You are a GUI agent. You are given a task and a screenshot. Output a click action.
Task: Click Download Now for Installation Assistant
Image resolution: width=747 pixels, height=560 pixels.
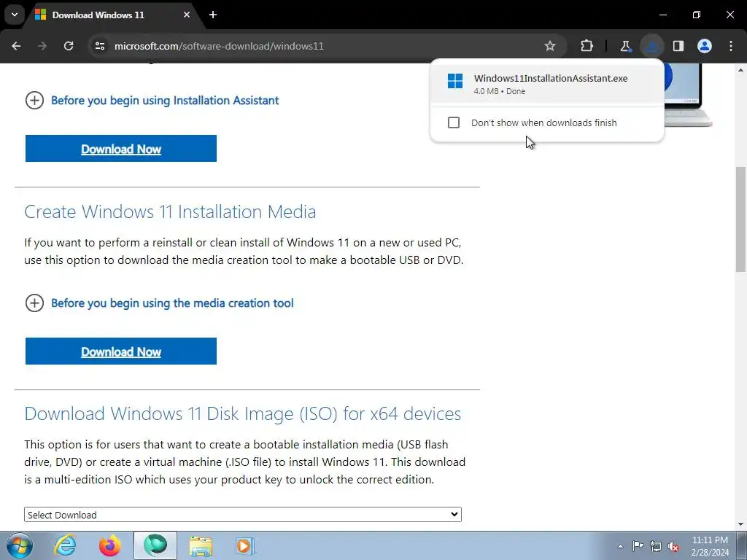tap(121, 149)
